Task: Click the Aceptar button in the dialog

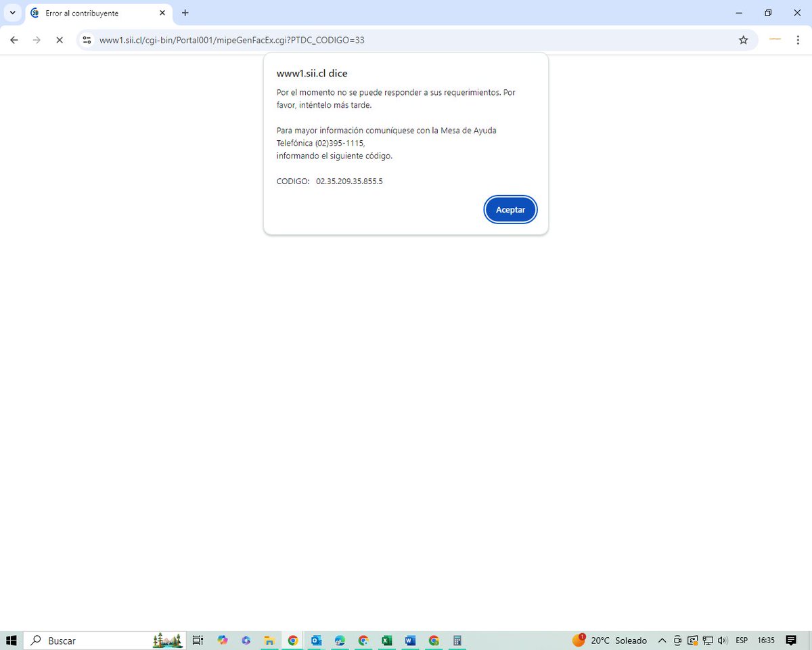Action: click(510, 210)
